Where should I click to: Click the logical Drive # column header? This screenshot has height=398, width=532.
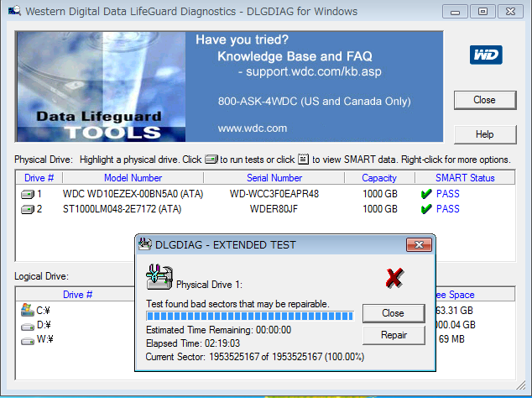pos(77,295)
